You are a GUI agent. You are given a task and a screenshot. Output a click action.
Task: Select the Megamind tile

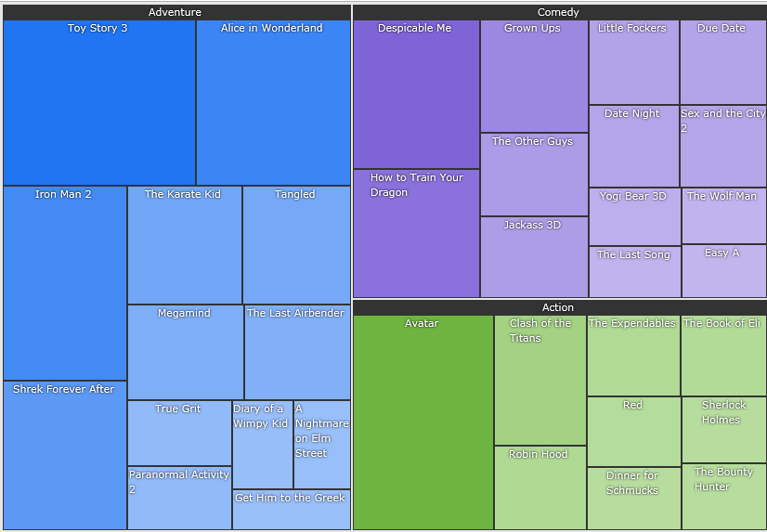pyautogui.click(x=186, y=352)
